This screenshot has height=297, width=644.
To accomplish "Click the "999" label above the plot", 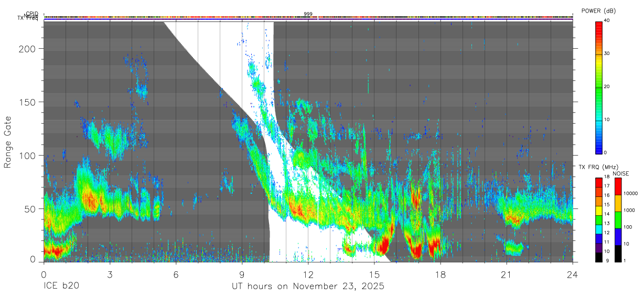I will coord(308,14).
